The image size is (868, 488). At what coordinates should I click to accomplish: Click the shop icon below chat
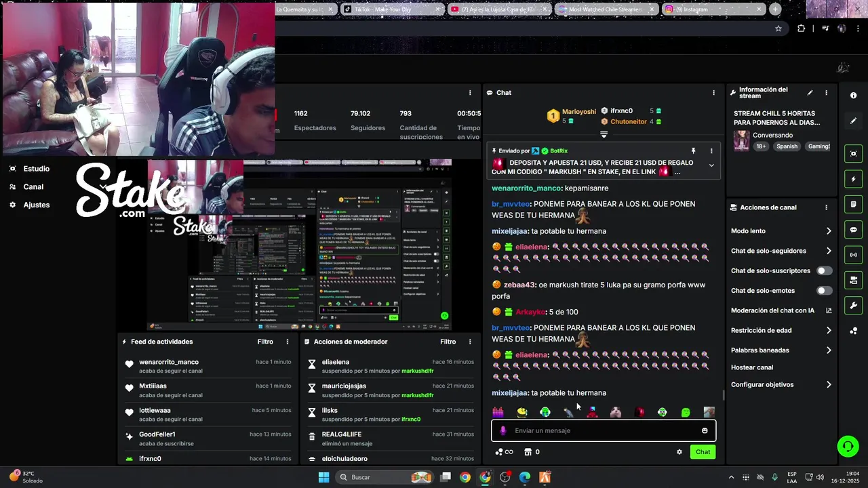(528, 452)
